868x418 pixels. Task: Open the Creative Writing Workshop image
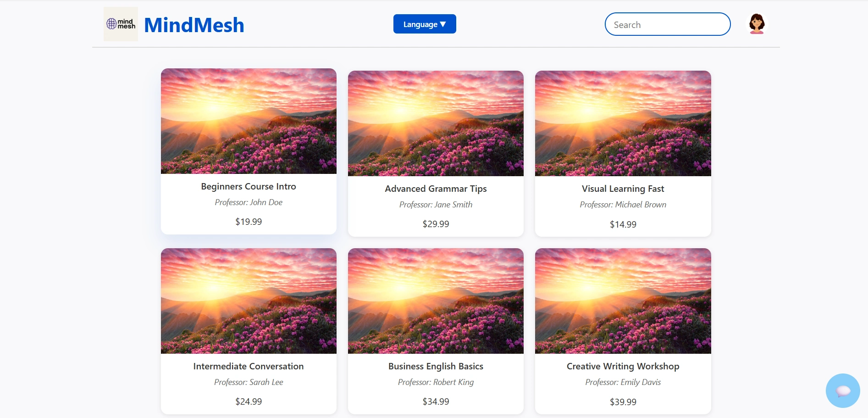point(623,301)
